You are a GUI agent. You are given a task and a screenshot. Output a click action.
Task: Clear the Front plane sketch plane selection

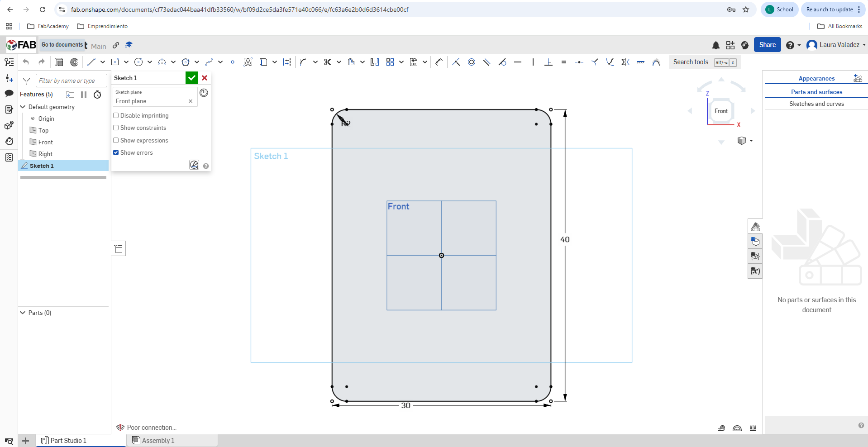(191, 101)
